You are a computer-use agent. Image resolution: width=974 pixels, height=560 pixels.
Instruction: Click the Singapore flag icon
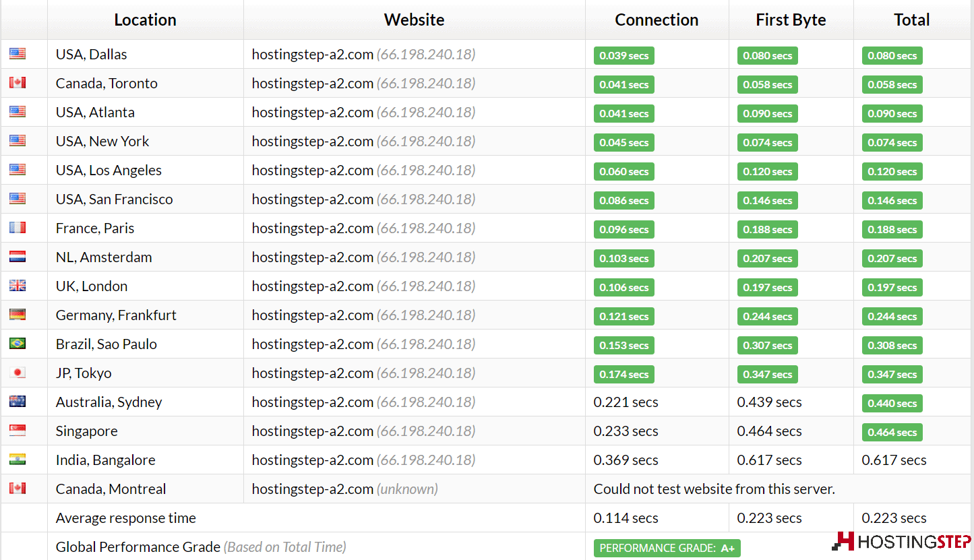point(18,431)
